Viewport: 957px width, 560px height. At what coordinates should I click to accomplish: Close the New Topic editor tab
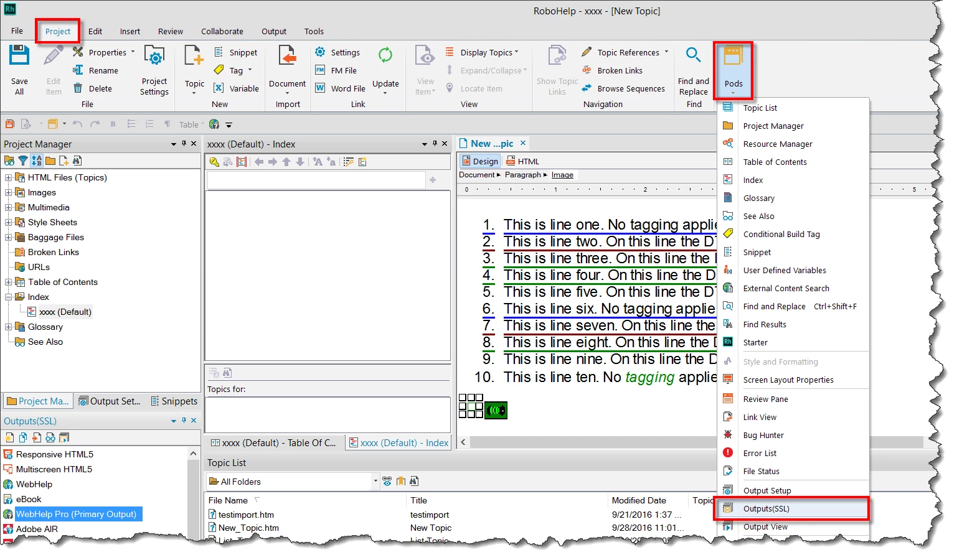pos(523,143)
